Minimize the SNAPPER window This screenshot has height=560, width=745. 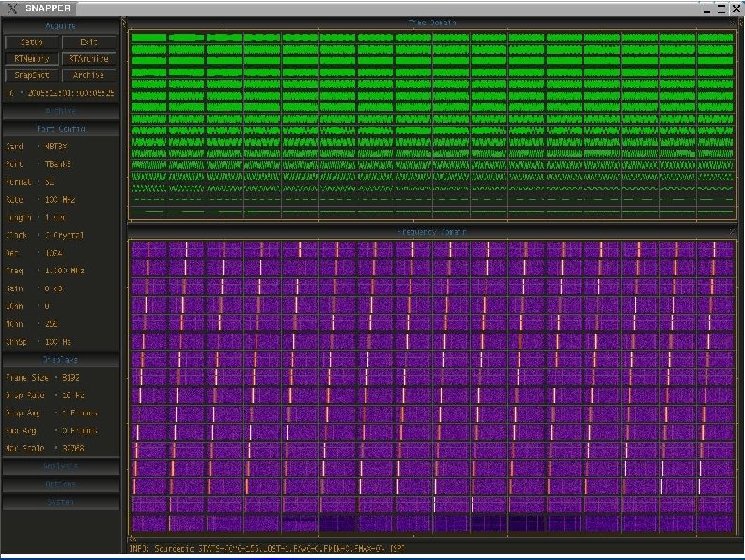tap(707, 9)
